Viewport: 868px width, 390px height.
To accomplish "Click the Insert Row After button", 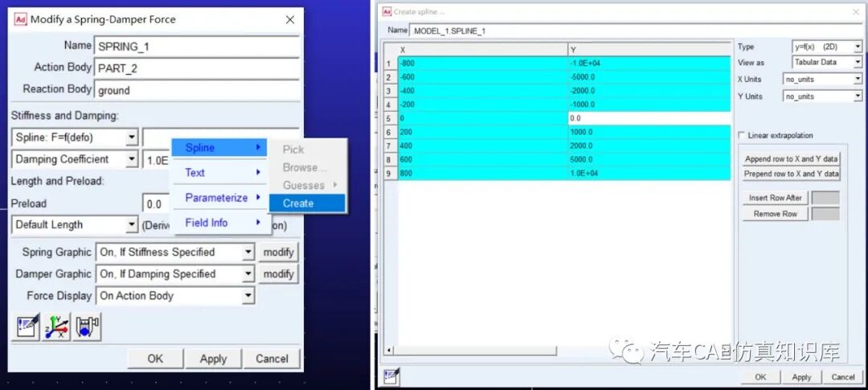I will (x=776, y=198).
